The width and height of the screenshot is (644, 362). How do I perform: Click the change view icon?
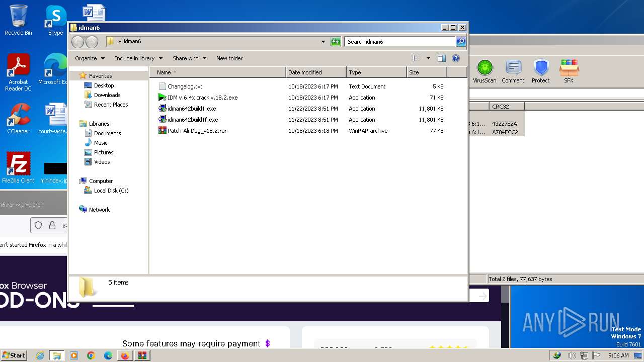point(416,58)
